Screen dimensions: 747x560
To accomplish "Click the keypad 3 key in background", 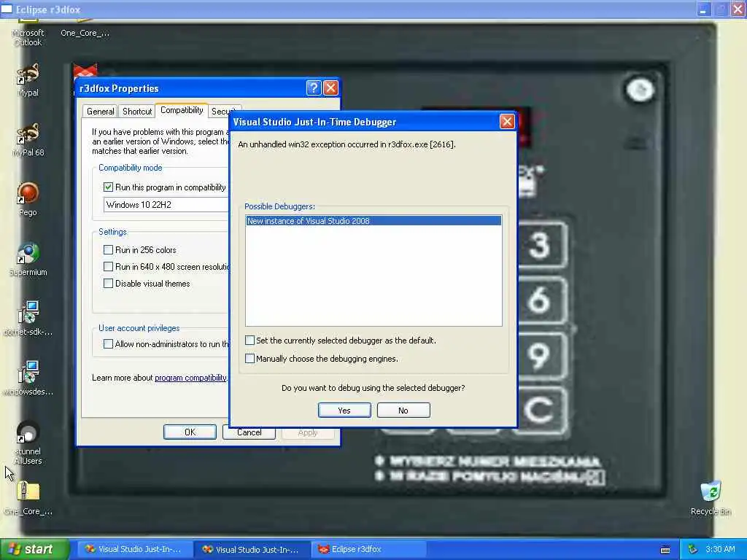I will click(x=541, y=245).
